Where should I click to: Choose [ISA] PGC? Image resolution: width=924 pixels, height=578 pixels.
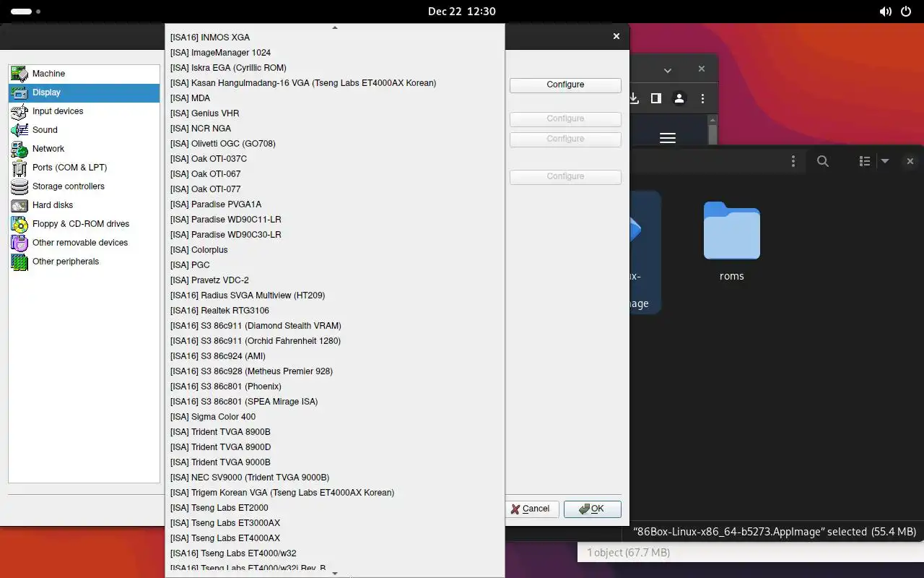click(334, 265)
